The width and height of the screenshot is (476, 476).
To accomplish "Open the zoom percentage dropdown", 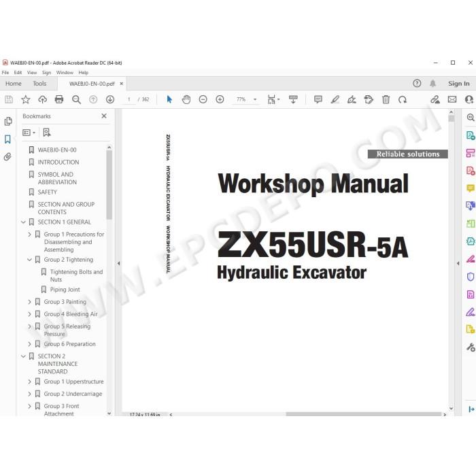I will [255, 99].
